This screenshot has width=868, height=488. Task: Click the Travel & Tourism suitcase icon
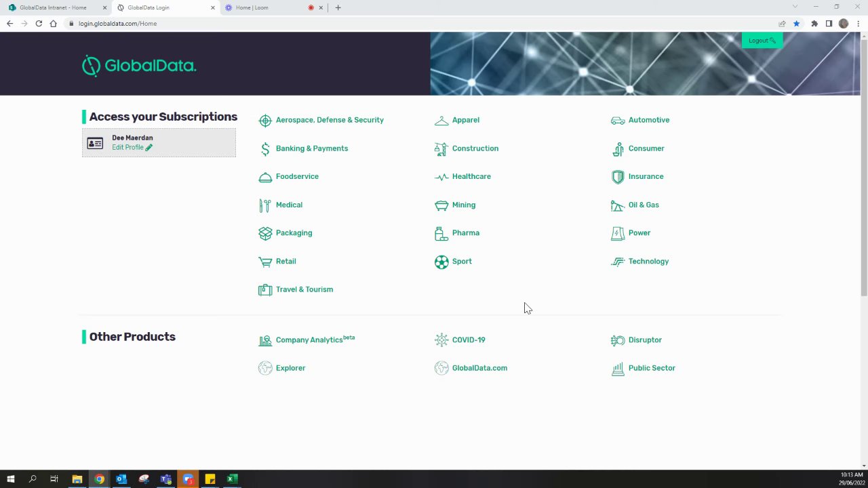[265, 290]
